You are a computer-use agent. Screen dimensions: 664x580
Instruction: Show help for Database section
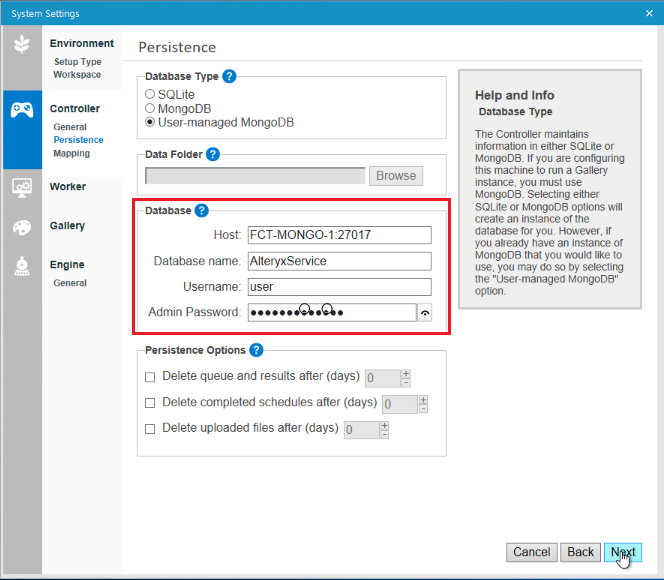202,210
